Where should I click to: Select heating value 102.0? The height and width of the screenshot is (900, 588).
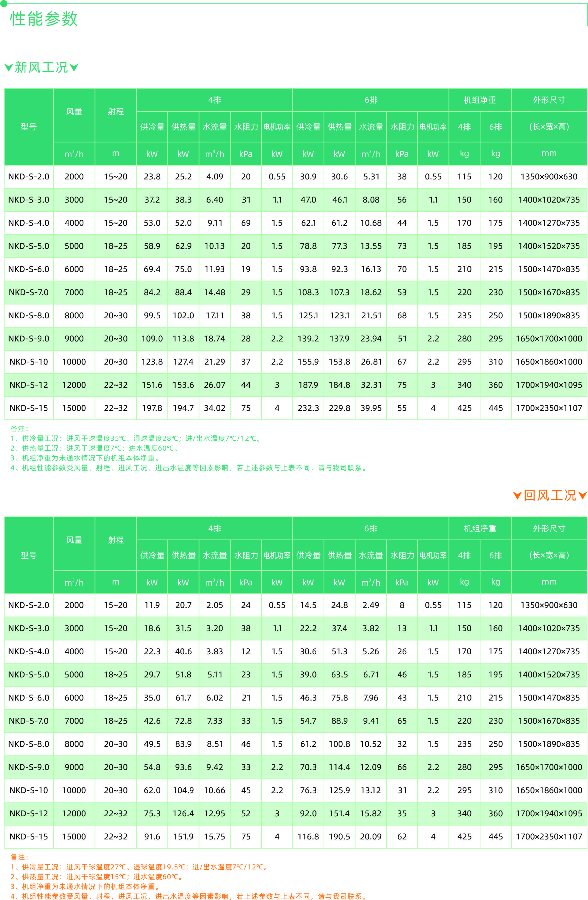pos(183,315)
